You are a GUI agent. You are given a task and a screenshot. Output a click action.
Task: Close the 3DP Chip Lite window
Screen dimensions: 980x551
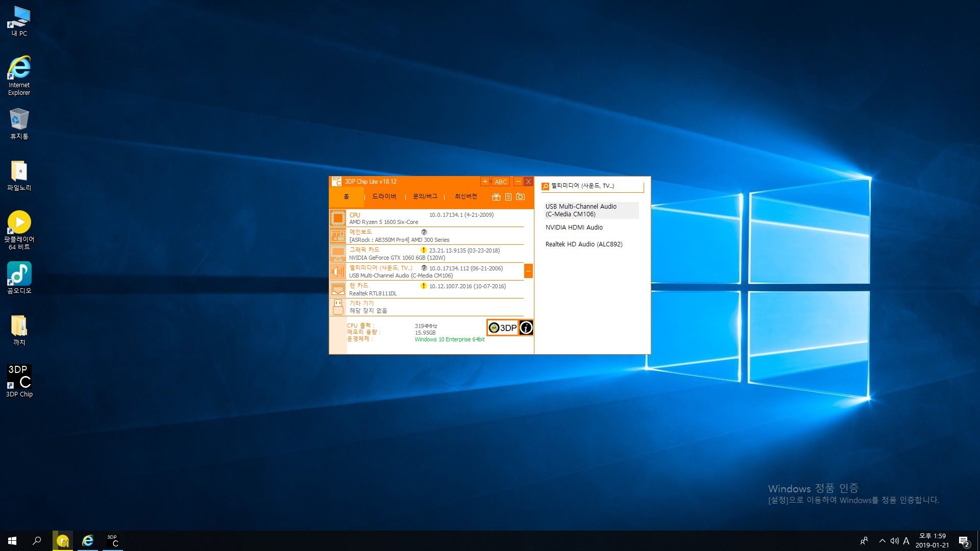tap(528, 182)
